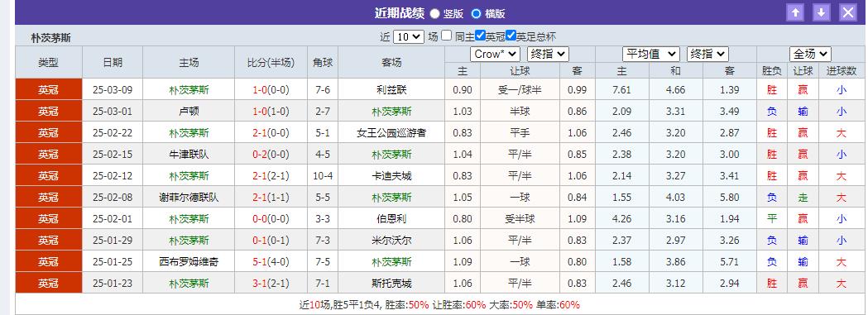Click 卢顿 home team link
Viewport: 868px width, 315px height.
(189, 111)
